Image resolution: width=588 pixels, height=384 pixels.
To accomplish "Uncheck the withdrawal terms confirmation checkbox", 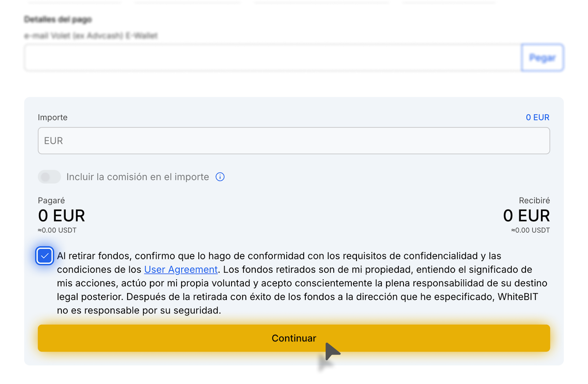I will click(44, 256).
